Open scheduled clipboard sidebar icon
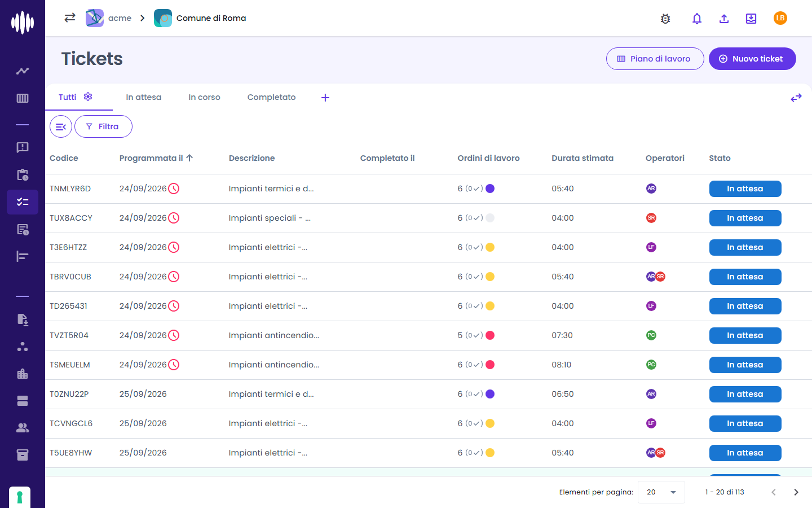Screen dimensions: 812x508 click(23, 174)
